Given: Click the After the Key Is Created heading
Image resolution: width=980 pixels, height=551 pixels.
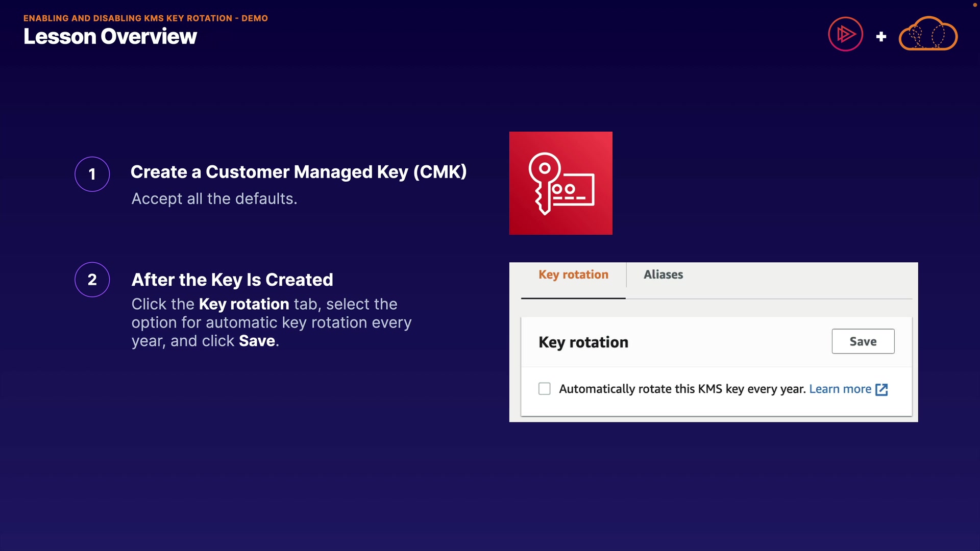Looking at the screenshot, I should tap(232, 280).
